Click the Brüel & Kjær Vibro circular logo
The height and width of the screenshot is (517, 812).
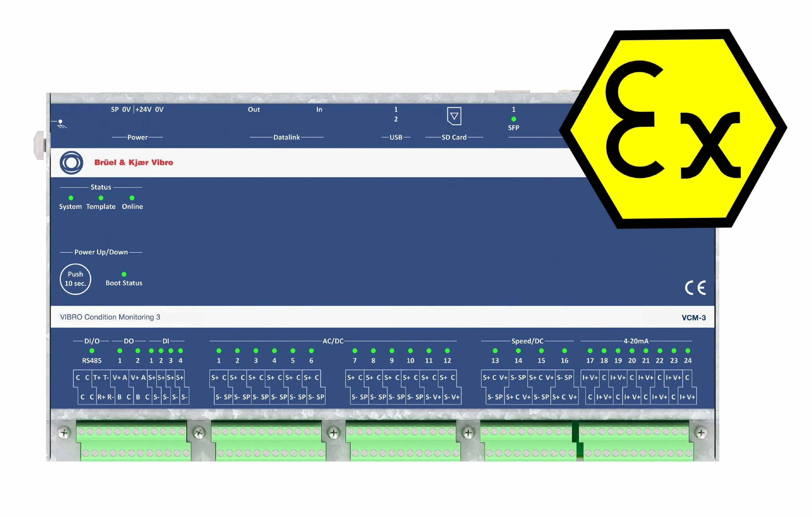71,162
